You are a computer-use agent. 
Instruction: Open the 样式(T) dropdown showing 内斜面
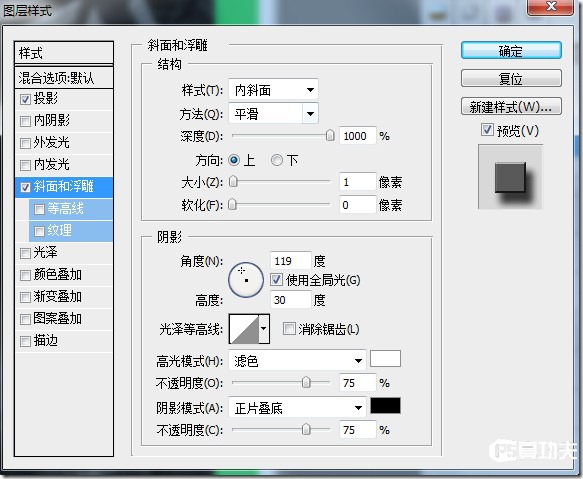[x=273, y=90]
